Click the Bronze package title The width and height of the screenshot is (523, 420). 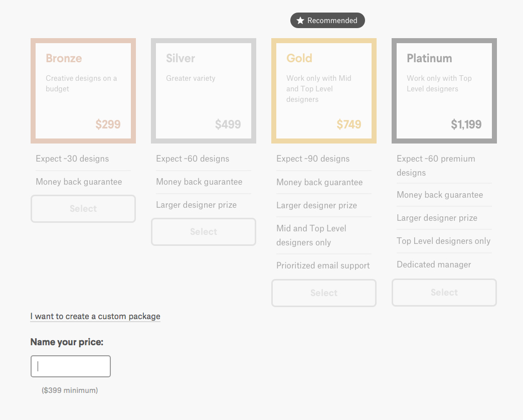(x=64, y=58)
